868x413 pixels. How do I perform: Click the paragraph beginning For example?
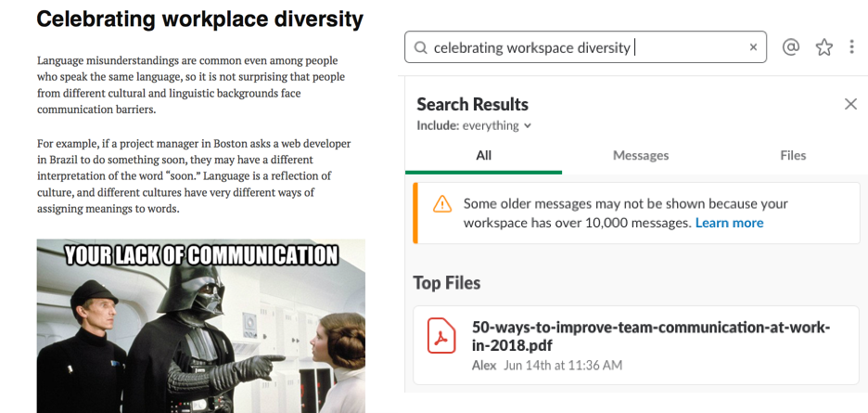[x=193, y=176]
